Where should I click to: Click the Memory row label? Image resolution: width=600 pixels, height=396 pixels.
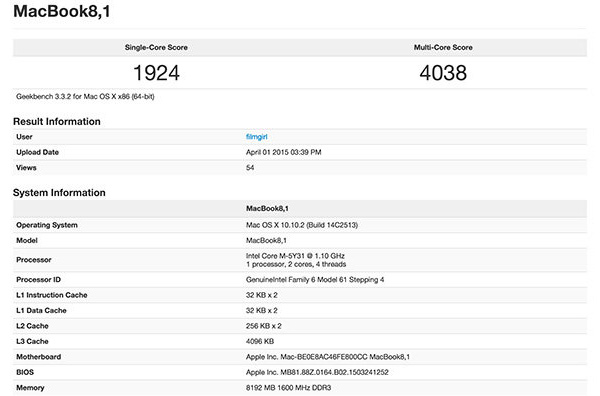click(30, 388)
